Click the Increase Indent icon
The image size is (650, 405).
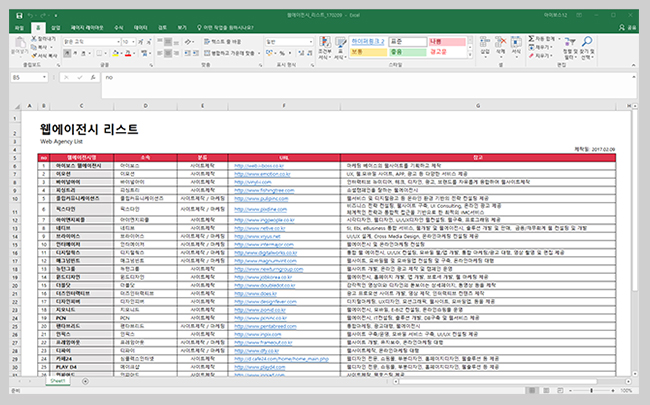[x=195, y=53]
